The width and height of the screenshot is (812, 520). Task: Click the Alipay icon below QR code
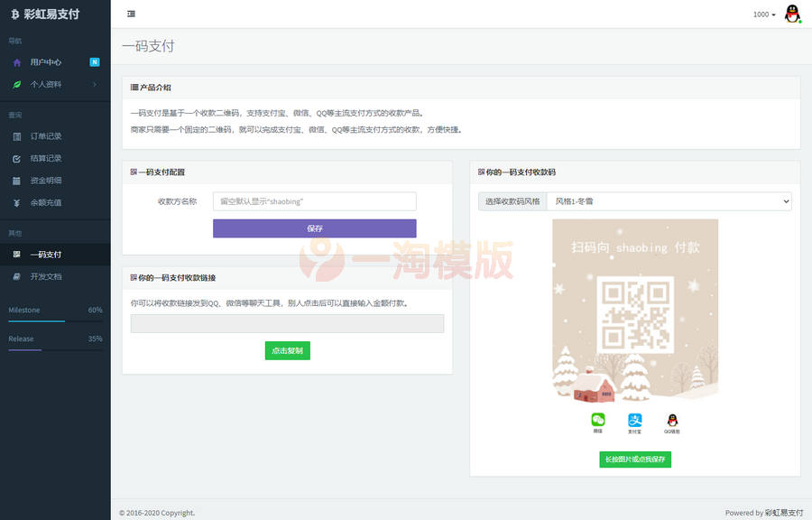tap(635, 420)
